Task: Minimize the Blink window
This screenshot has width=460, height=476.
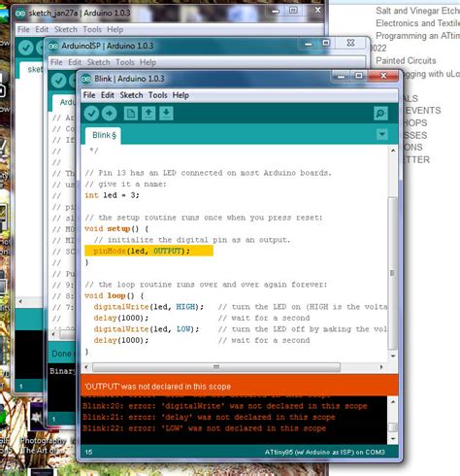Action: pos(341,76)
